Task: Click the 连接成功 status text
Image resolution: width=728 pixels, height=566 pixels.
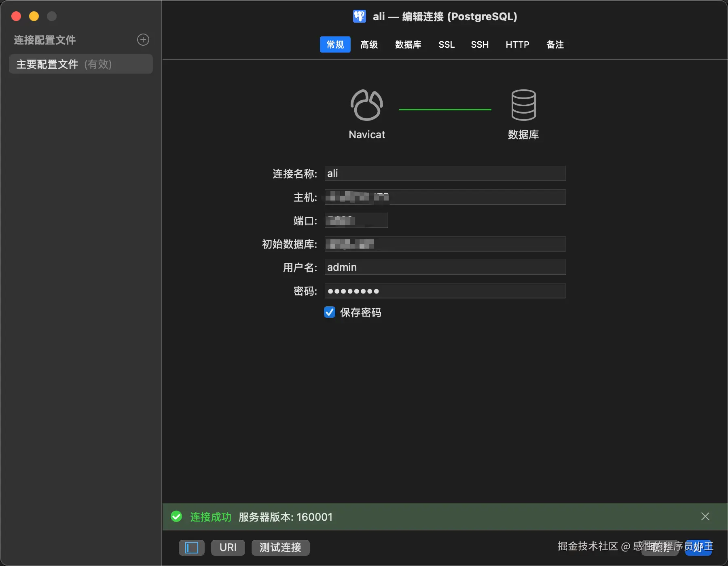Action: [211, 517]
